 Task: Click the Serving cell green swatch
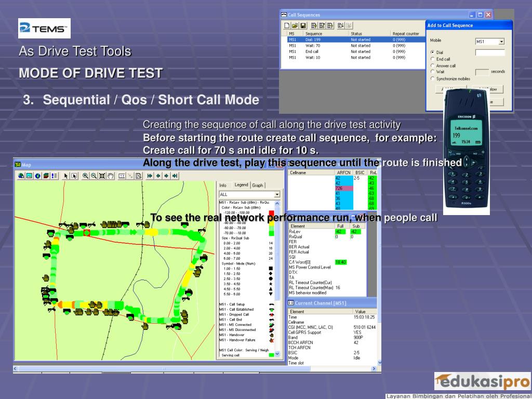tap(271, 355)
